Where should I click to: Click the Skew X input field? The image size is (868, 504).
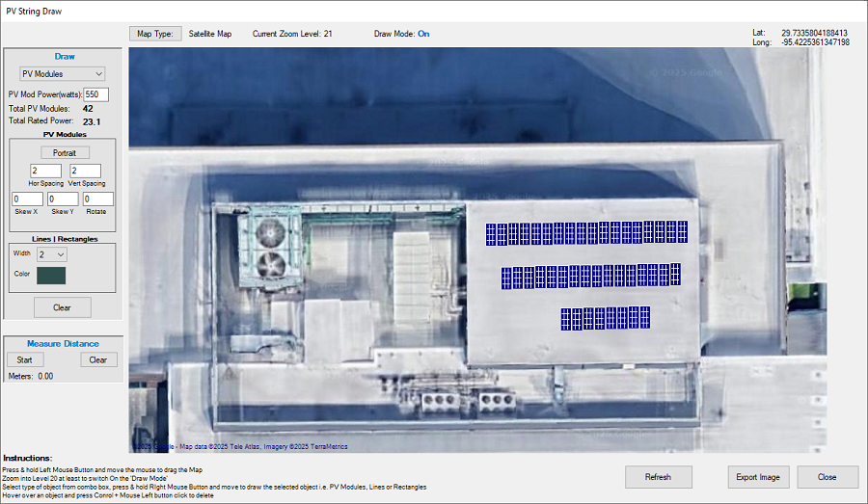pos(27,199)
